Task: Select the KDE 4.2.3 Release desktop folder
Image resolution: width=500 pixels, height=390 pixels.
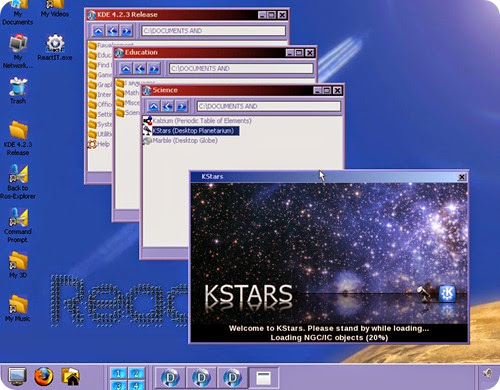Action: 18,138
